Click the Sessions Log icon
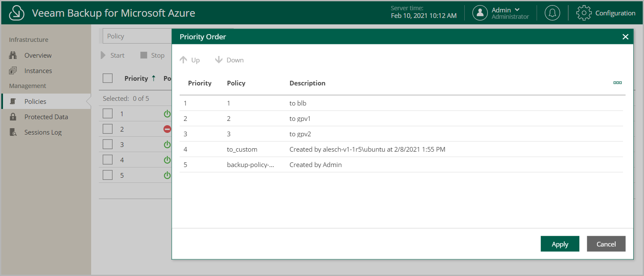Image resolution: width=644 pixels, height=276 pixels. 13,132
